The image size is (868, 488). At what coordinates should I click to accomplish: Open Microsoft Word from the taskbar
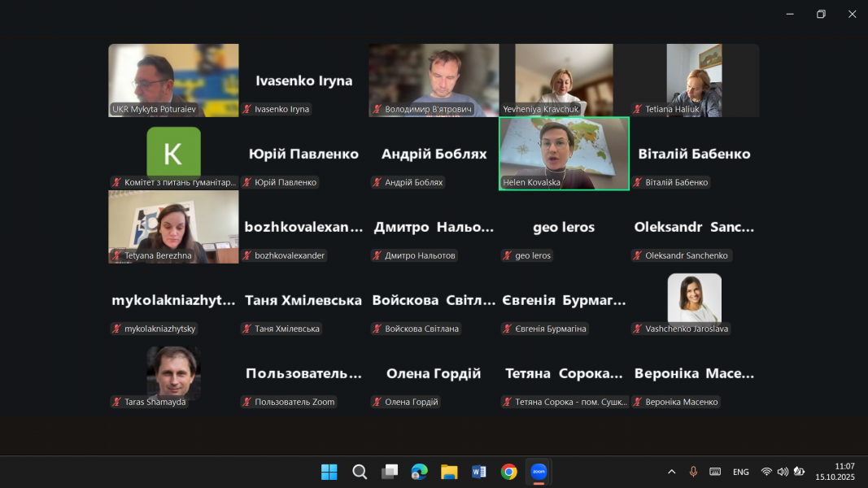479,472
